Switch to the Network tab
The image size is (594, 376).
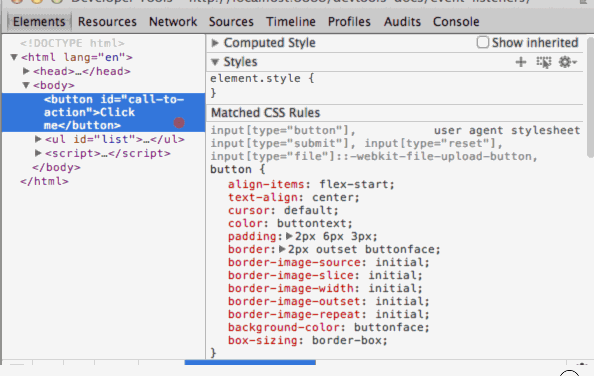coord(173,22)
